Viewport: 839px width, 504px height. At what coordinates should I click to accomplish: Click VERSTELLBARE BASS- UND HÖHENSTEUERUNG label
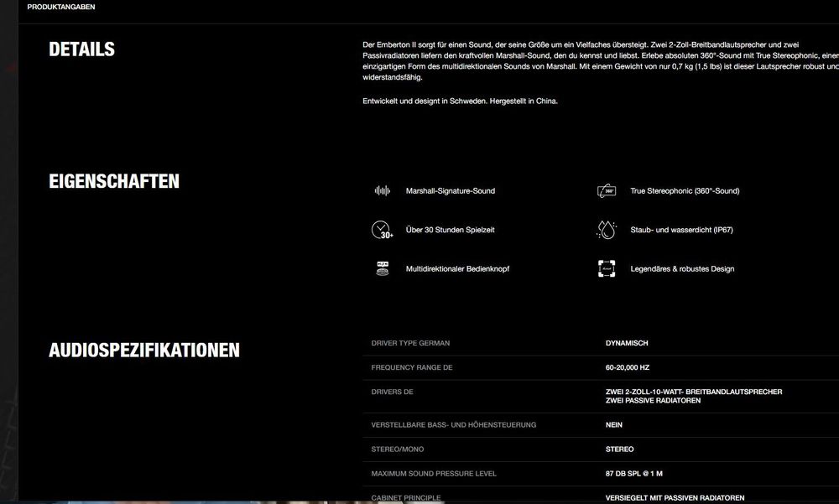pos(454,425)
